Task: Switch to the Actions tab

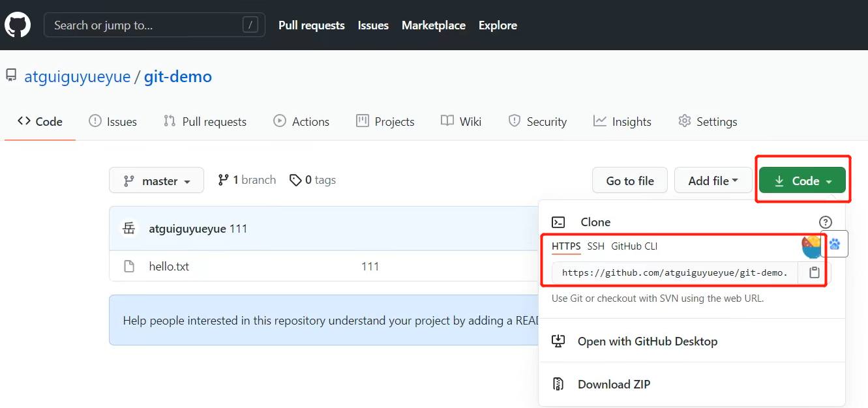Action: [x=301, y=121]
